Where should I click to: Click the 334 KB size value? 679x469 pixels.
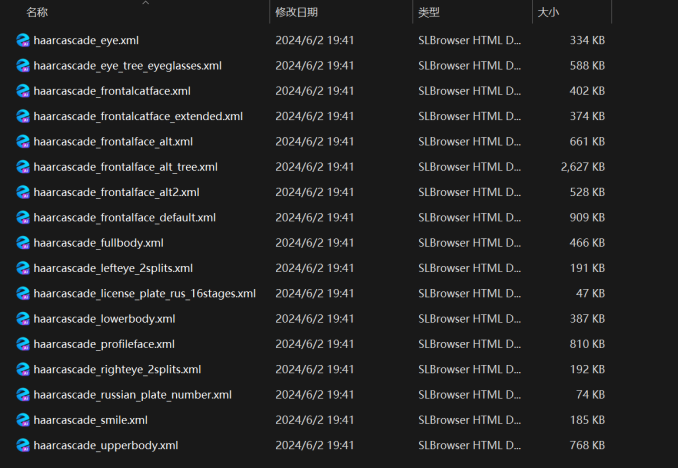point(587,40)
